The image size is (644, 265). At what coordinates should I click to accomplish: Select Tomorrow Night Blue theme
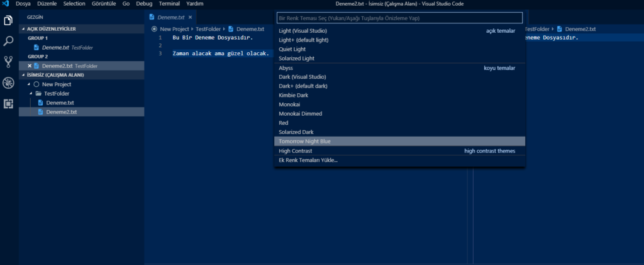[x=399, y=142]
